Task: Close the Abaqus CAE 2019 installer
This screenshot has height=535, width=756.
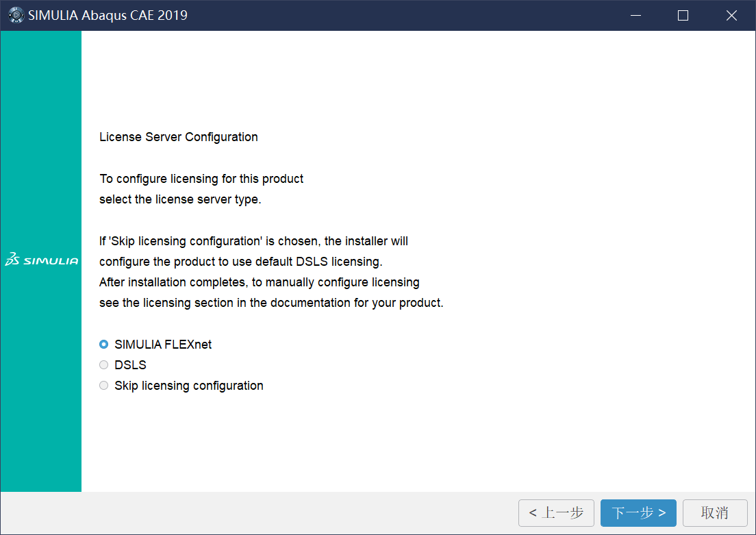Action: tap(731, 15)
